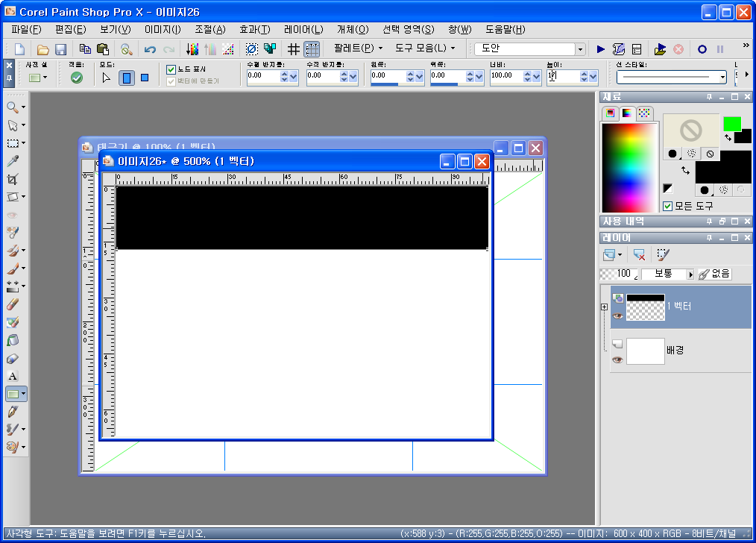Reset colors to black and white
The height and width of the screenshot is (543, 756).
click(x=667, y=188)
